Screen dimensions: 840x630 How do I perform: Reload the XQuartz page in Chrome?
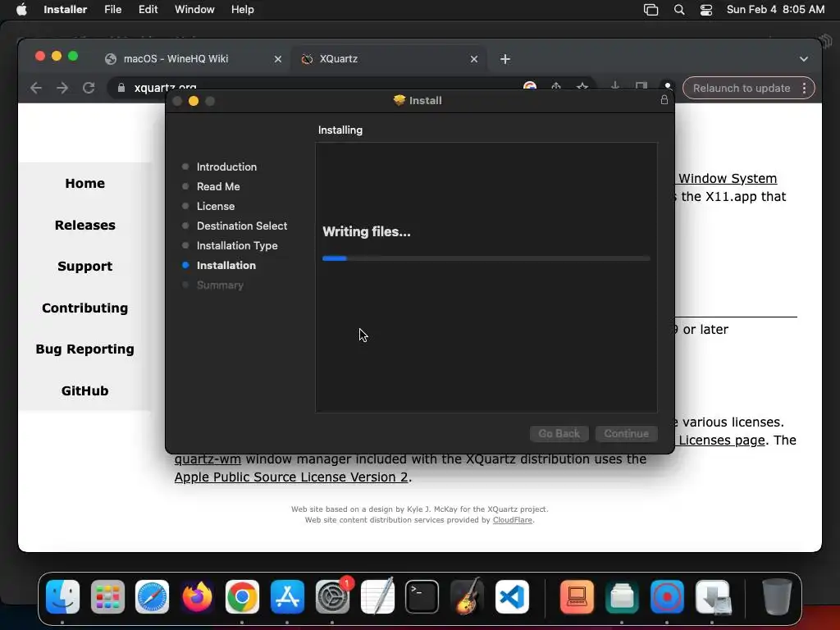tap(89, 88)
